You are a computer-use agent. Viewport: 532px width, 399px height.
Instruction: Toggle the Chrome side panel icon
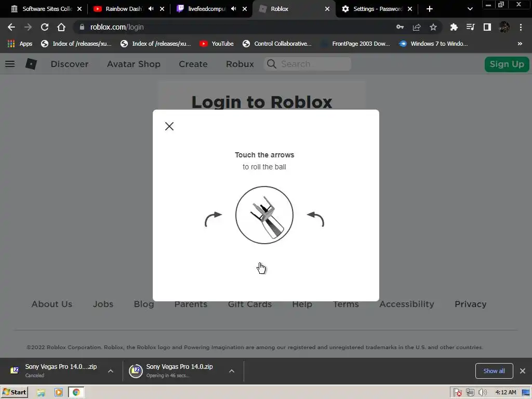487,27
